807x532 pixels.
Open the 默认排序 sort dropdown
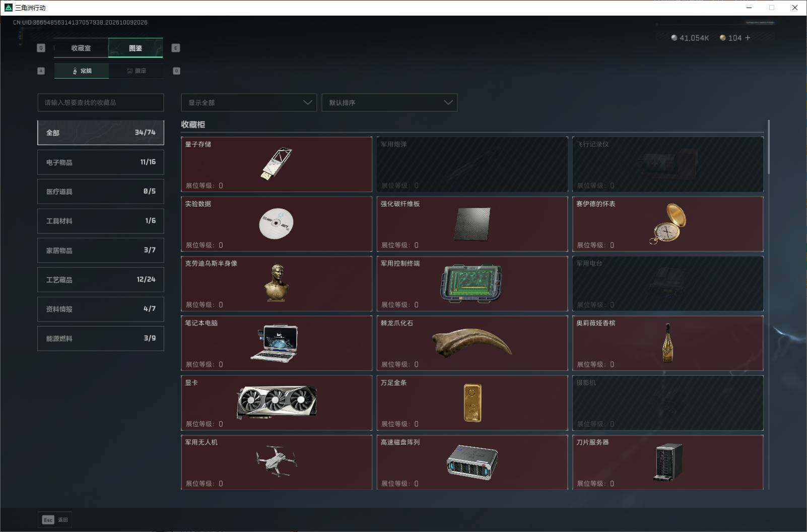coord(389,102)
